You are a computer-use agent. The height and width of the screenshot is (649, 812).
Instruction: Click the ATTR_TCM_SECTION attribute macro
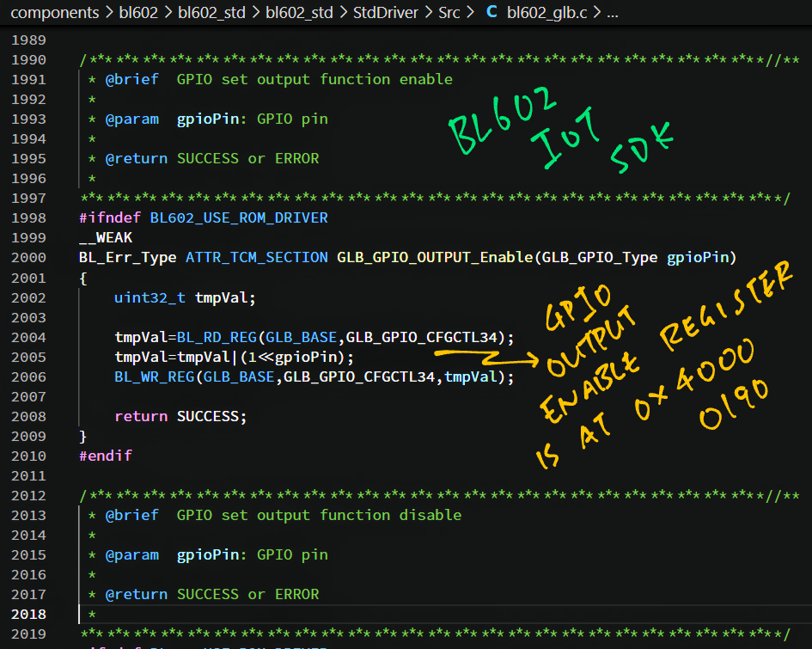pos(256,258)
